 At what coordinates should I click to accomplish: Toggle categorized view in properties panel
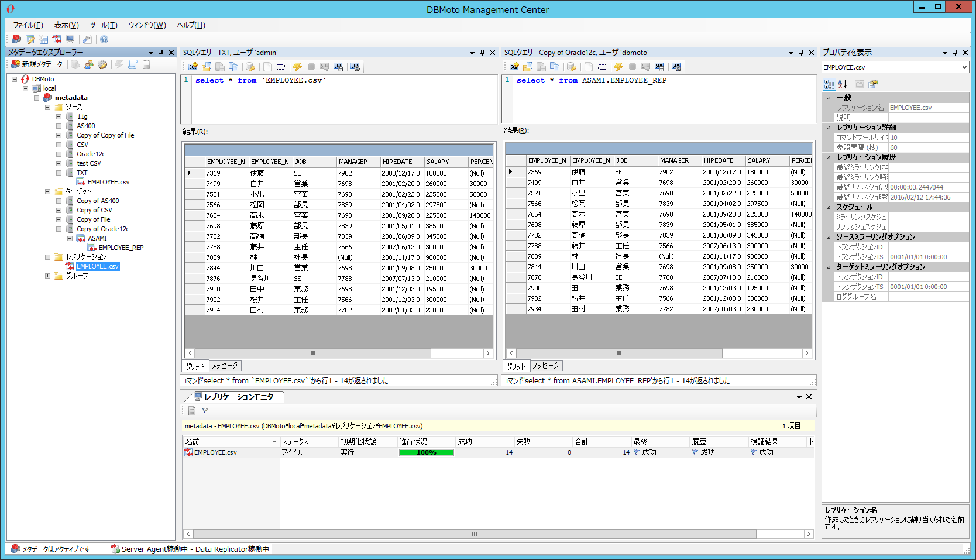tap(829, 84)
